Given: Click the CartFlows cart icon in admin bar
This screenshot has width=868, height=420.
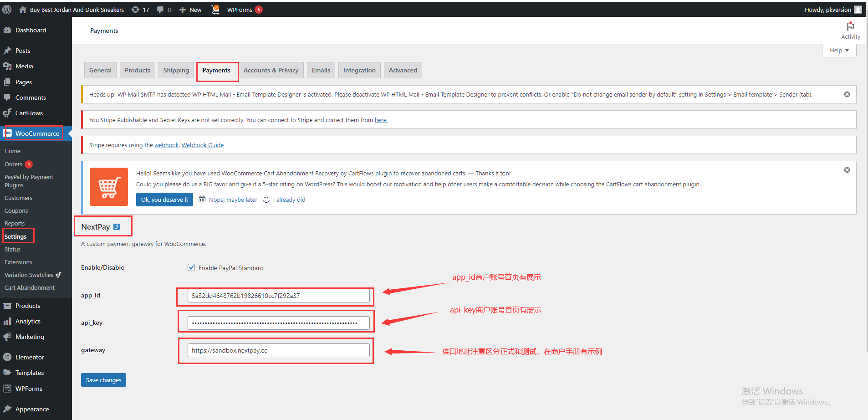Looking at the screenshot, I should (215, 10).
